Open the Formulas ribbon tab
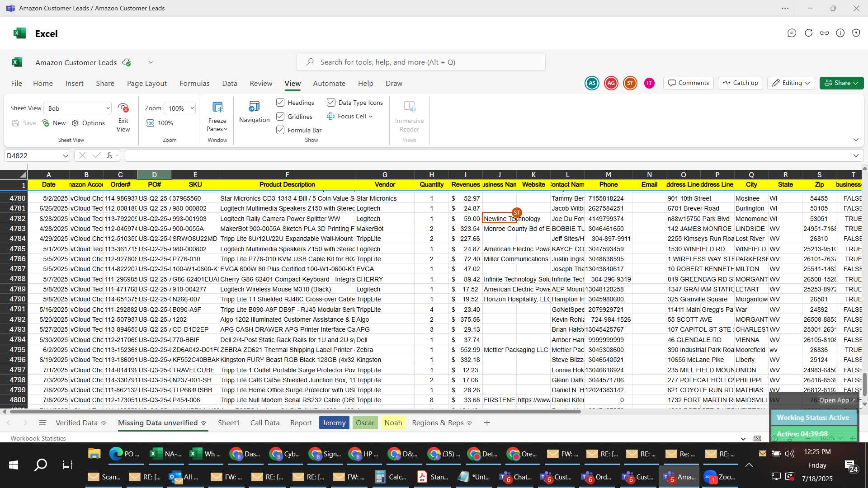868x488 pixels. (194, 84)
